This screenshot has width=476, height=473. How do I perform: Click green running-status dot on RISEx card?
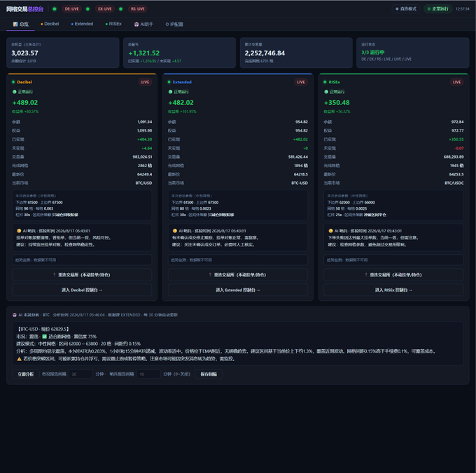(326, 92)
